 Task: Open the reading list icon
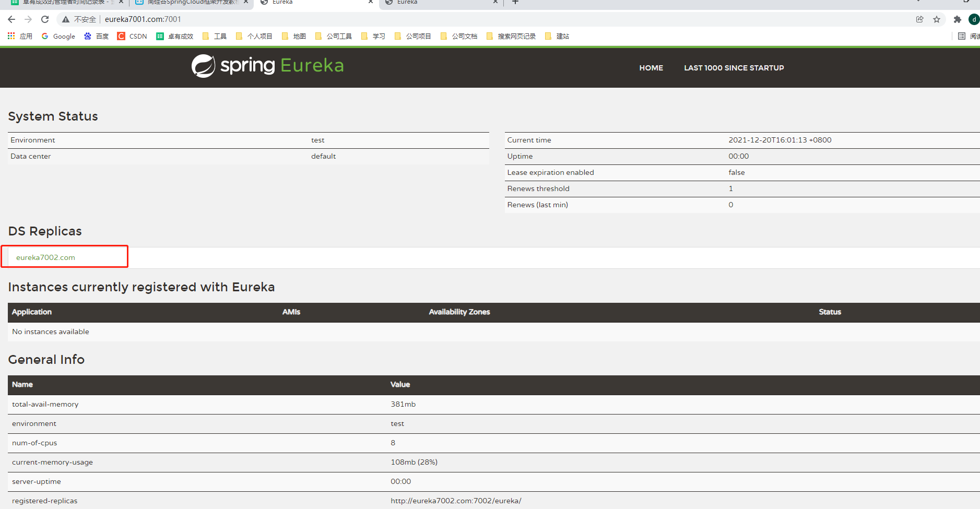click(962, 36)
